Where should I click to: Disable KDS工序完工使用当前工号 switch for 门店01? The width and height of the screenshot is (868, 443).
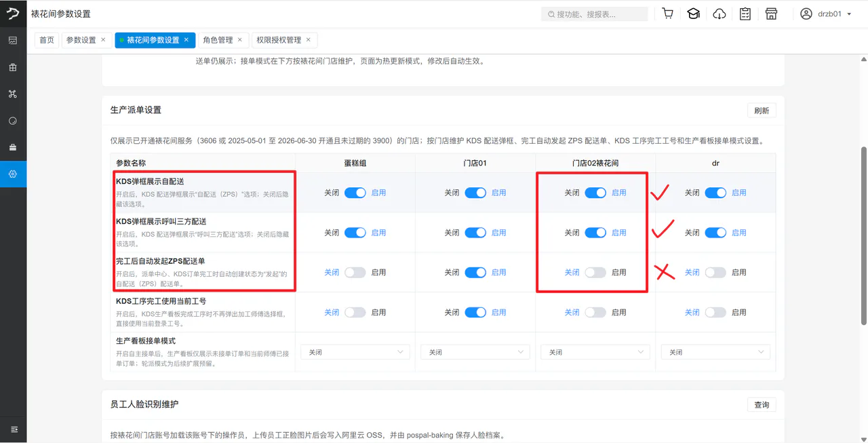[475, 313]
